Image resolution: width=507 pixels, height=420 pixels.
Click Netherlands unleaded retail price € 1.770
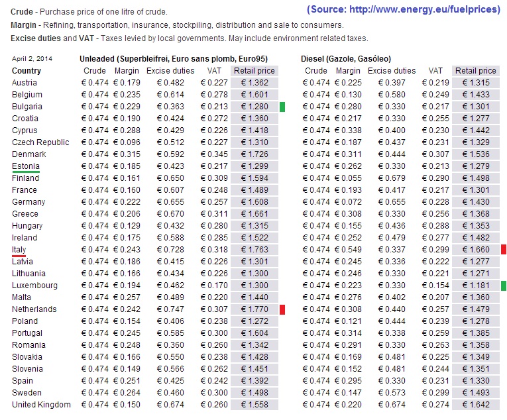pyautogui.click(x=254, y=309)
